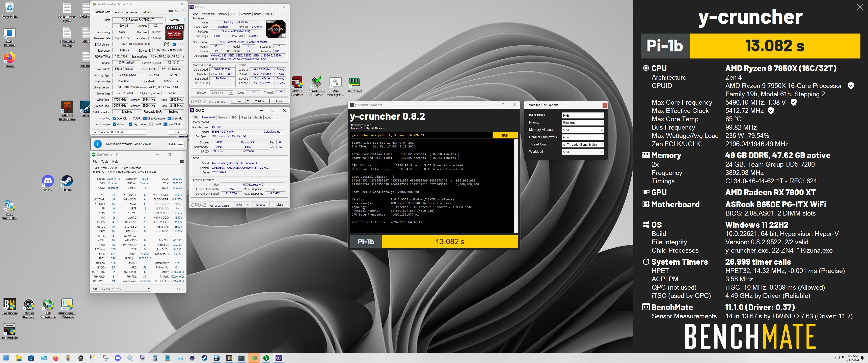868x363 pixels.
Task: Toggle the Vulkan checkbox
Action: (x=115, y=124)
